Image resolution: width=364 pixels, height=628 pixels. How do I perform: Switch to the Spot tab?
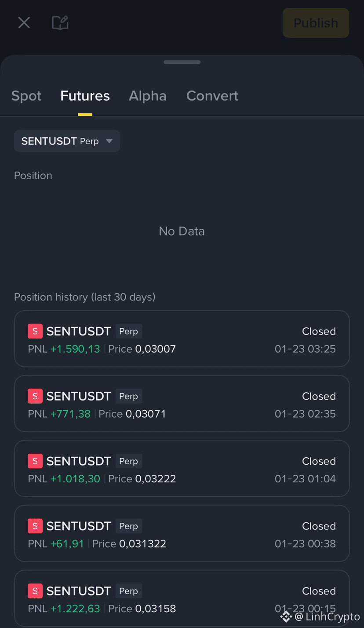click(x=26, y=96)
